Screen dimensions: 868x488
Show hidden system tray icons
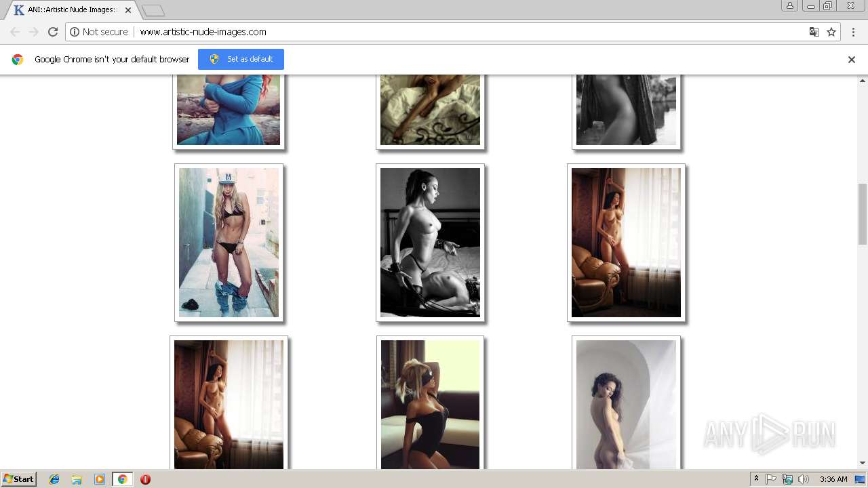click(x=756, y=479)
